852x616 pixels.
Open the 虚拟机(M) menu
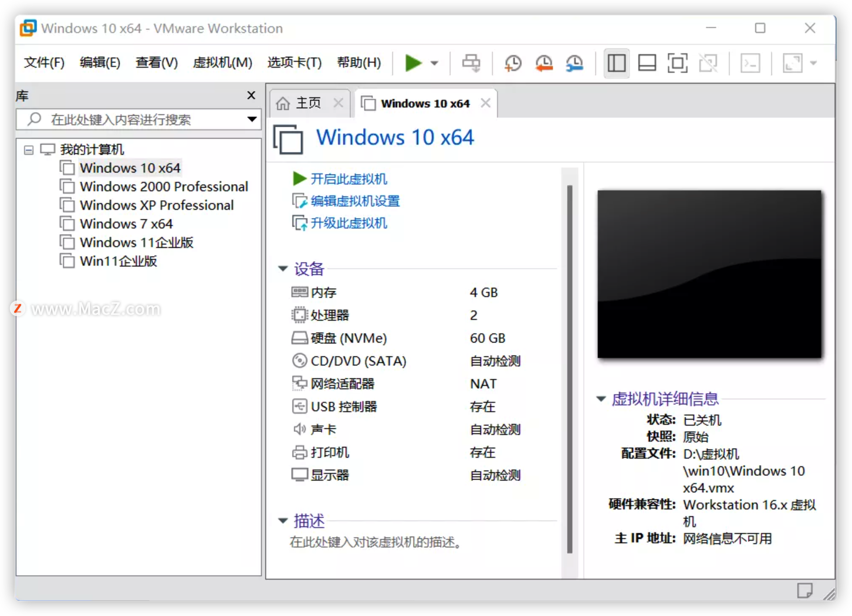(222, 63)
